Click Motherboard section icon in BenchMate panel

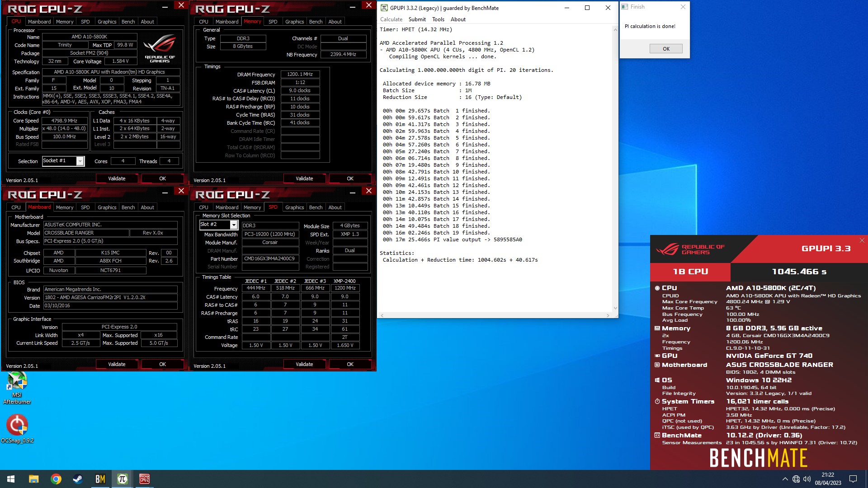click(x=657, y=365)
